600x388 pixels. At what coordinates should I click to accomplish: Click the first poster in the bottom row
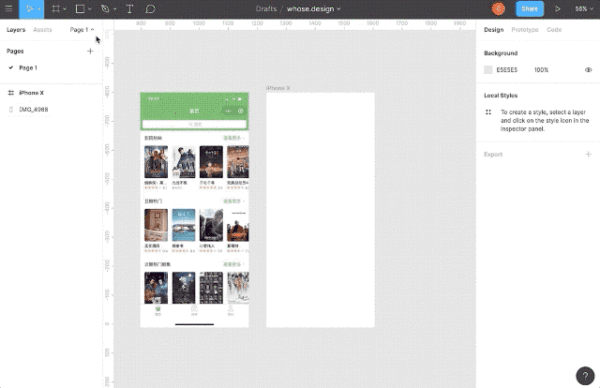coord(156,288)
